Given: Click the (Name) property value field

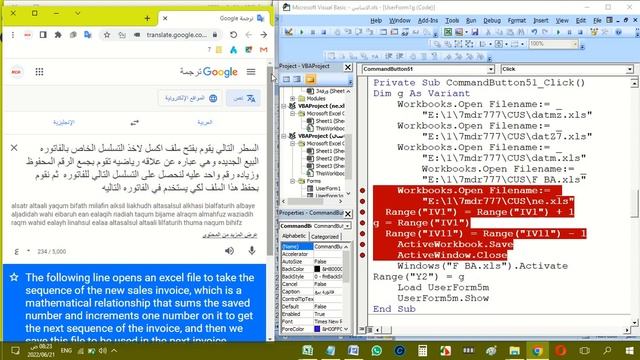Looking at the screenshot, I should point(329,247).
